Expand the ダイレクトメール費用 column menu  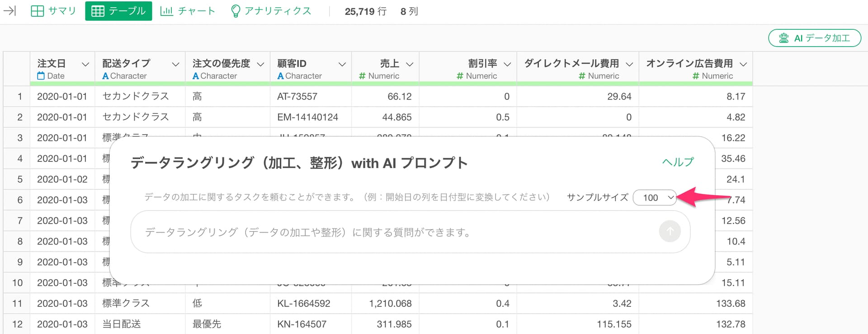629,64
